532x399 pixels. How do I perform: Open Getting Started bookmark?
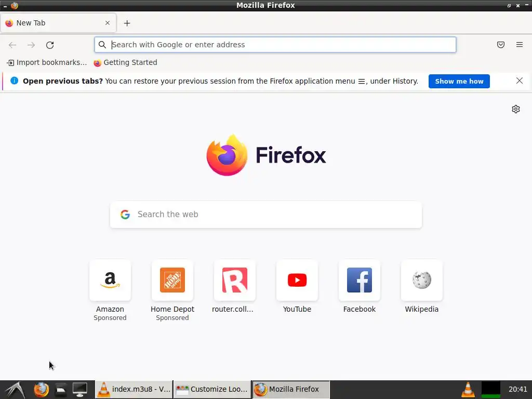coord(126,62)
